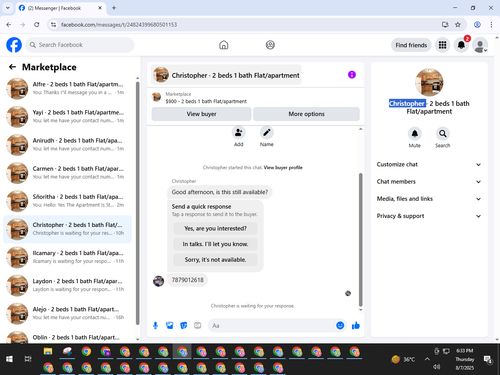Click the Name pencil icon
500x375 pixels.
(267, 133)
